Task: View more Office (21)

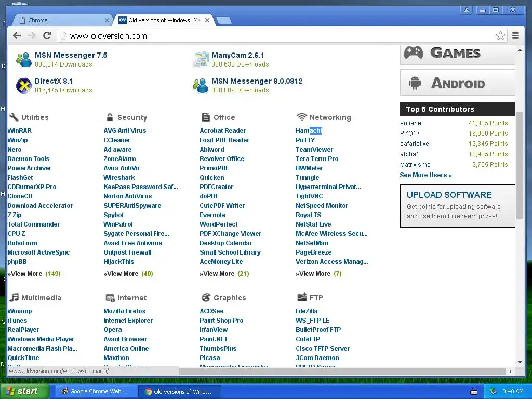Action: [x=224, y=273]
